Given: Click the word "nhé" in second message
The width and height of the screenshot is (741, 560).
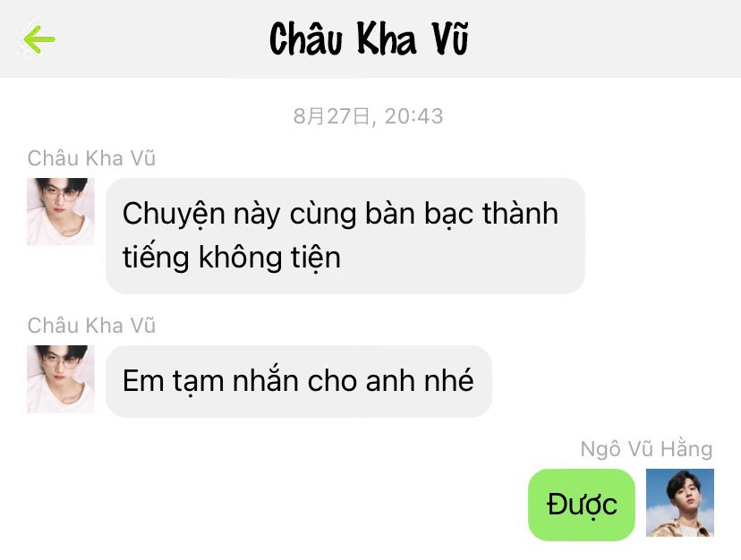Looking at the screenshot, I should [x=449, y=380].
